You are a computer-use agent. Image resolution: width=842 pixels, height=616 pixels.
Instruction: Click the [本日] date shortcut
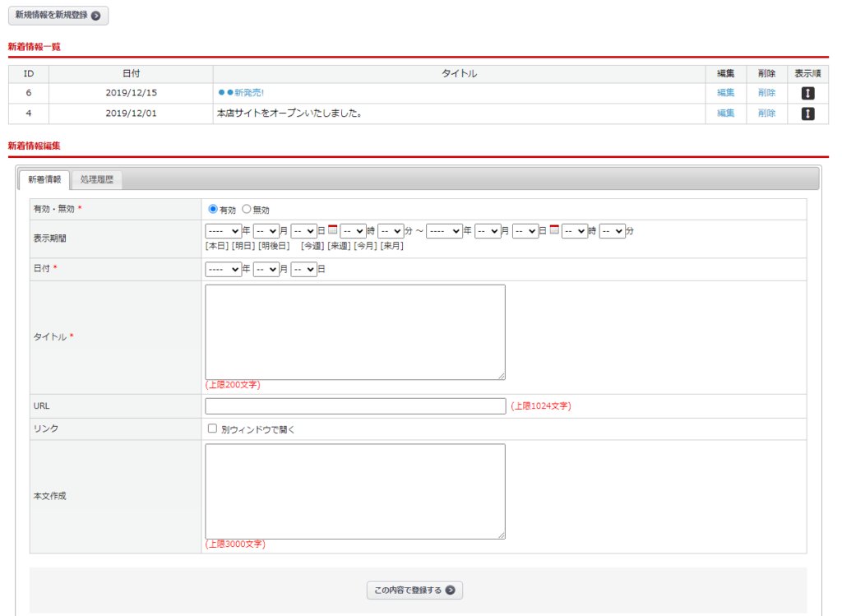point(217,246)
